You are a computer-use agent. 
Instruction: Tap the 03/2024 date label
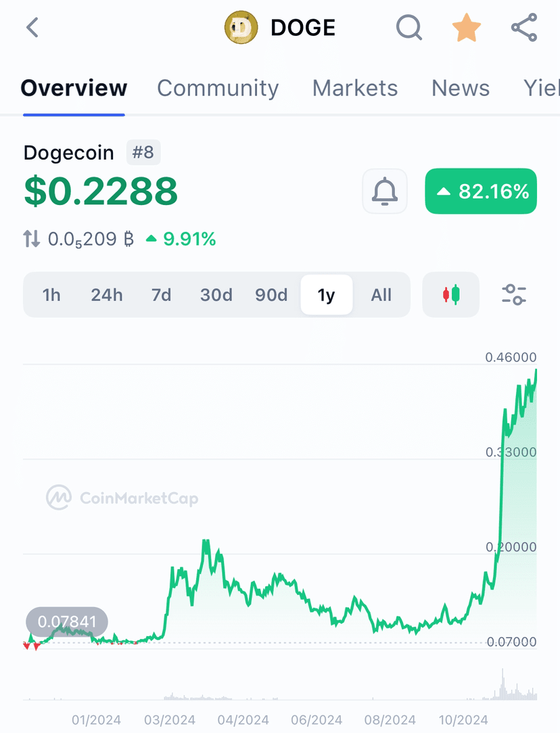point(170,720)
